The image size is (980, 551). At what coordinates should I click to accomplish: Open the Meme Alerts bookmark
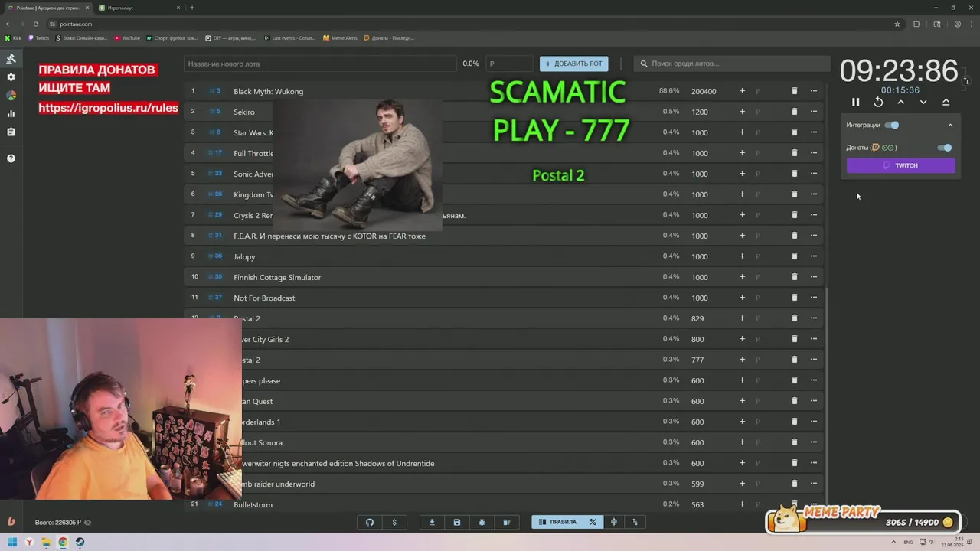pyautogui.click(x=340, y=37)
